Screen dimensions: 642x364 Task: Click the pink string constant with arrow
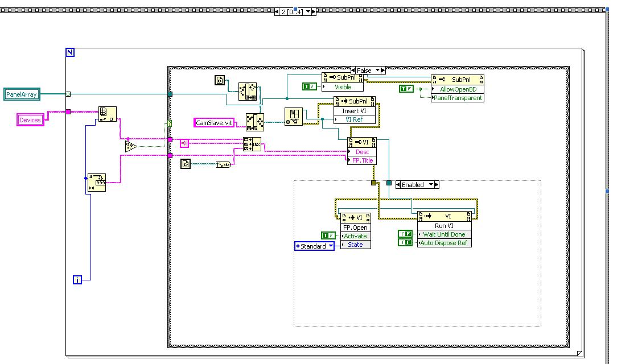coord(184,143)
